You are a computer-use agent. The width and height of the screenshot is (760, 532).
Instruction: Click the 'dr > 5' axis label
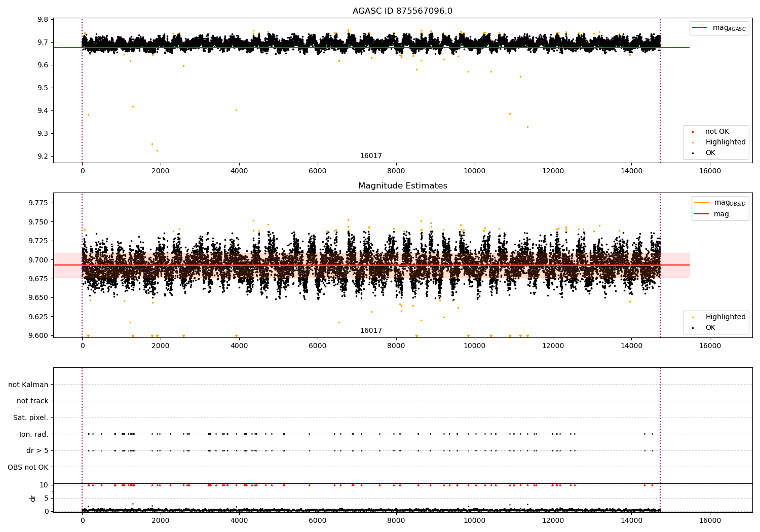click(x=37, y=450)
